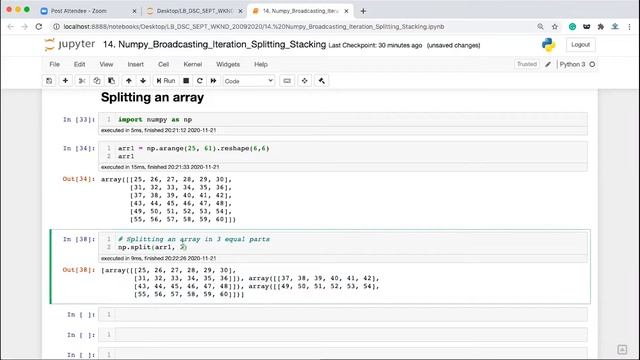Cut selected cells with scissors icon
The width and height of the screenshot is (640, 360).
click(82, 81)
